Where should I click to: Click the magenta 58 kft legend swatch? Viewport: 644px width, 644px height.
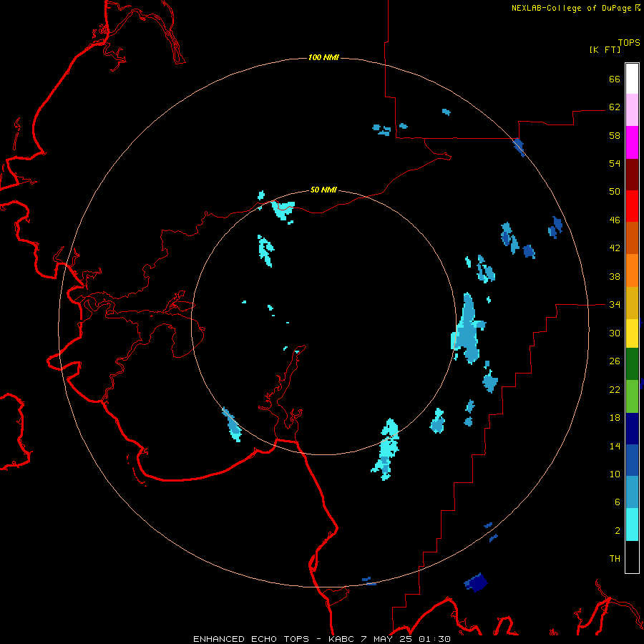[x=632, y=142]
